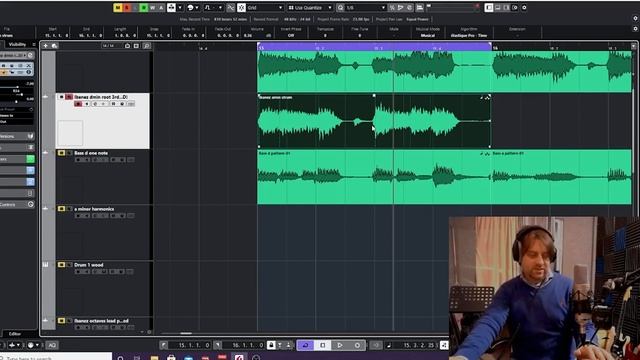Expand the auto-scroll options dropdown arrow

180,8
